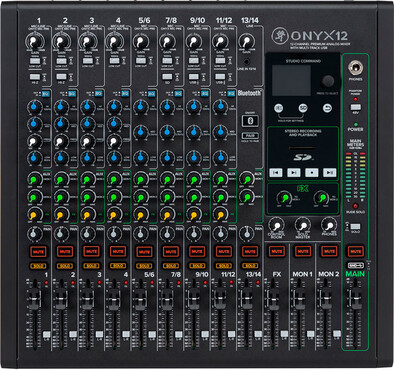Tap the Bluetooth on/off button

click(250, 120)
